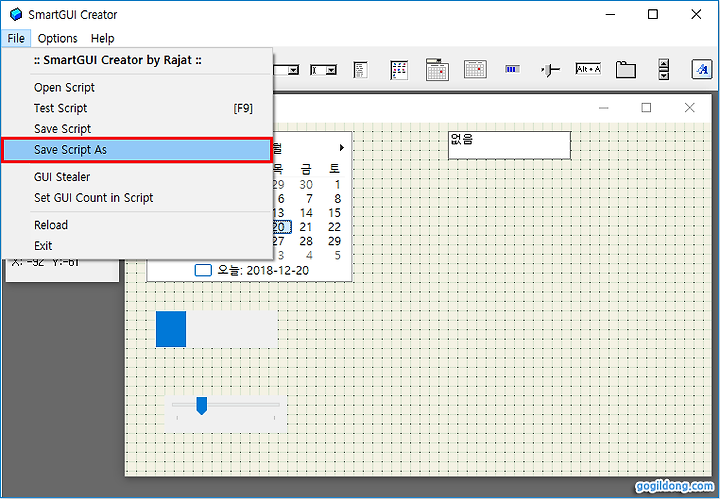The width and height of the screenshot is (720, 499).
Task: Select the Tab control icon
Action: tap(626, 70)
